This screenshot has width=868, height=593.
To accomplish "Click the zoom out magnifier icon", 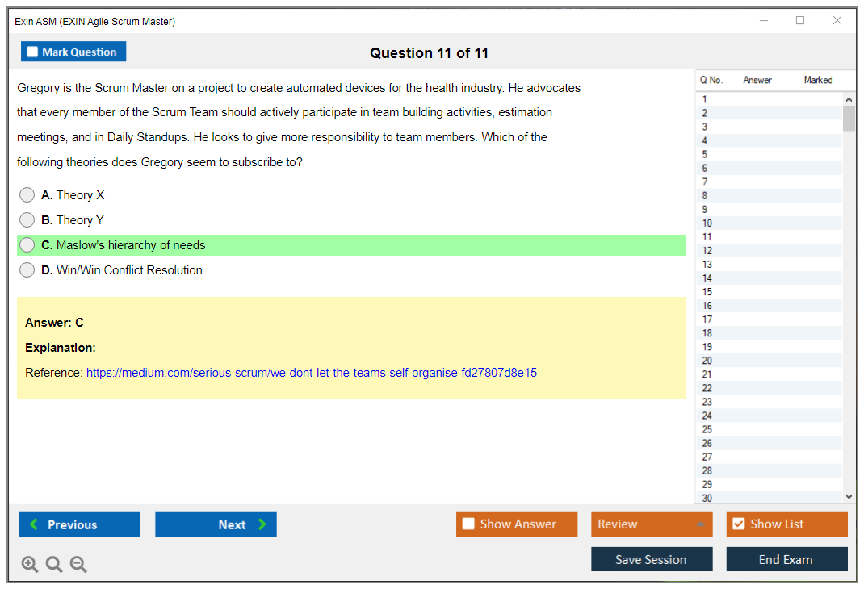I will point(78,565).
